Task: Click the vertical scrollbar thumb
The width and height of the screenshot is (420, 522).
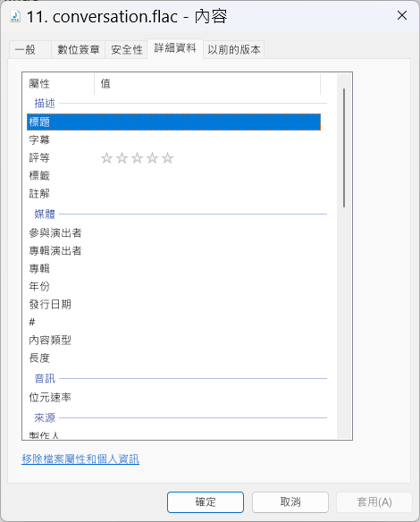Action: pyautogui.click(x=344, y=147)
